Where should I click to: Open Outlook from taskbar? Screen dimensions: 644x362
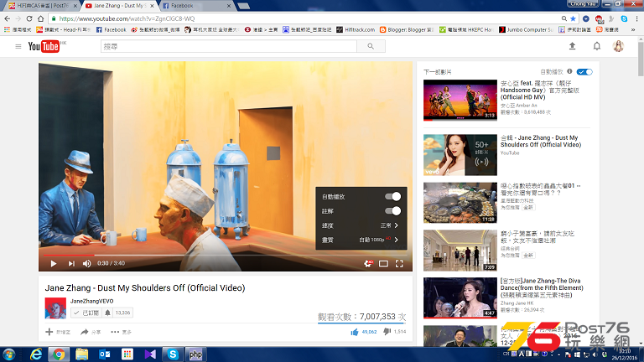tap(105, 354)
